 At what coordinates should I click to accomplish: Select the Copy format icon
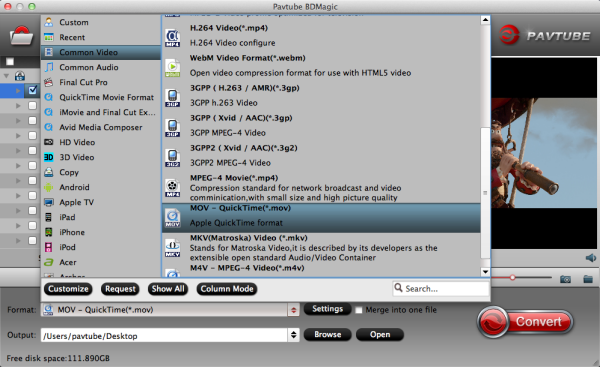[x=49, y=172]
